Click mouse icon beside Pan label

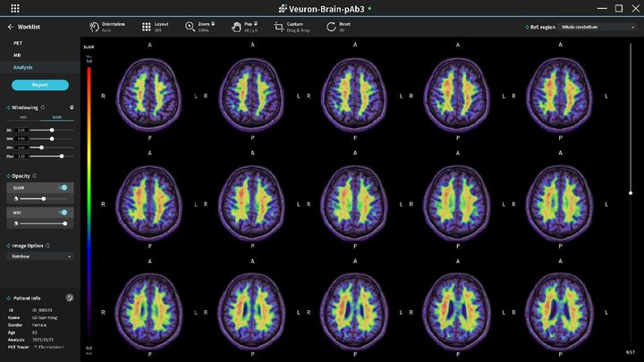pos(256,24)
